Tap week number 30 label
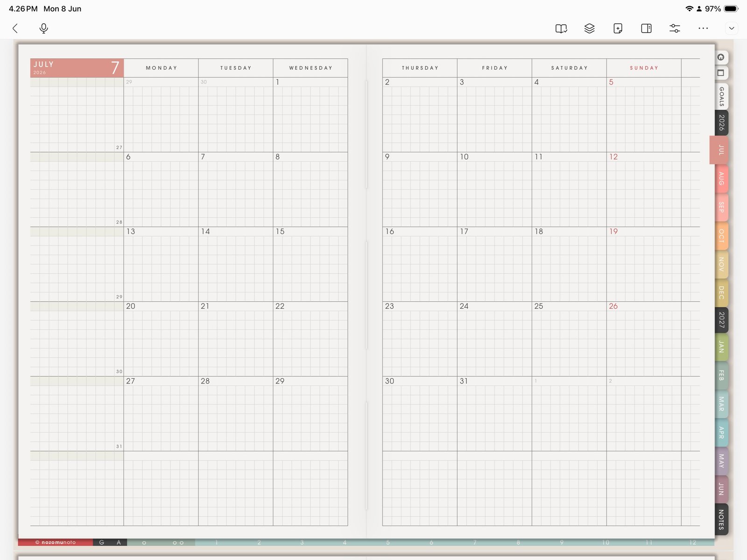 tap(119, 371)
